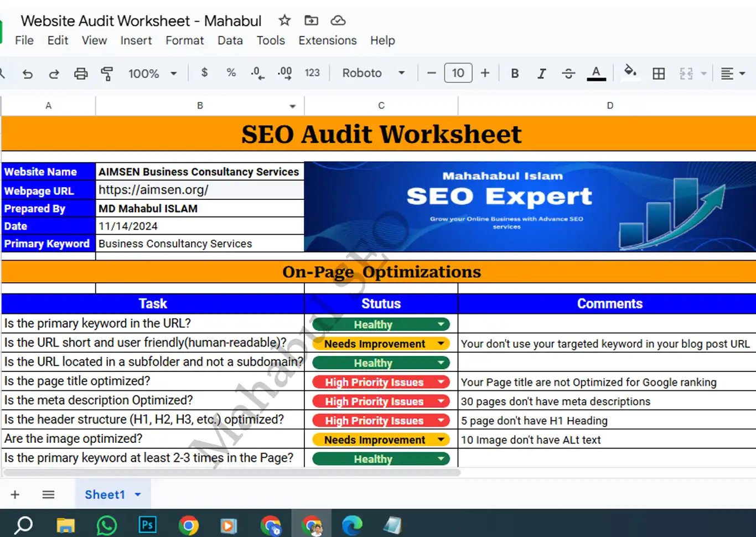Activate the Paint format roller
The image size is (756, 537).
click(x=107, y=74)
